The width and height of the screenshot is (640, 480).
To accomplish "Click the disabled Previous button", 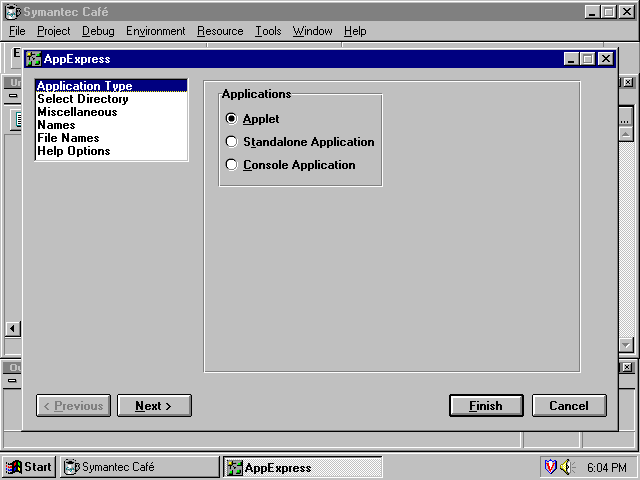I will click(73, 405).
